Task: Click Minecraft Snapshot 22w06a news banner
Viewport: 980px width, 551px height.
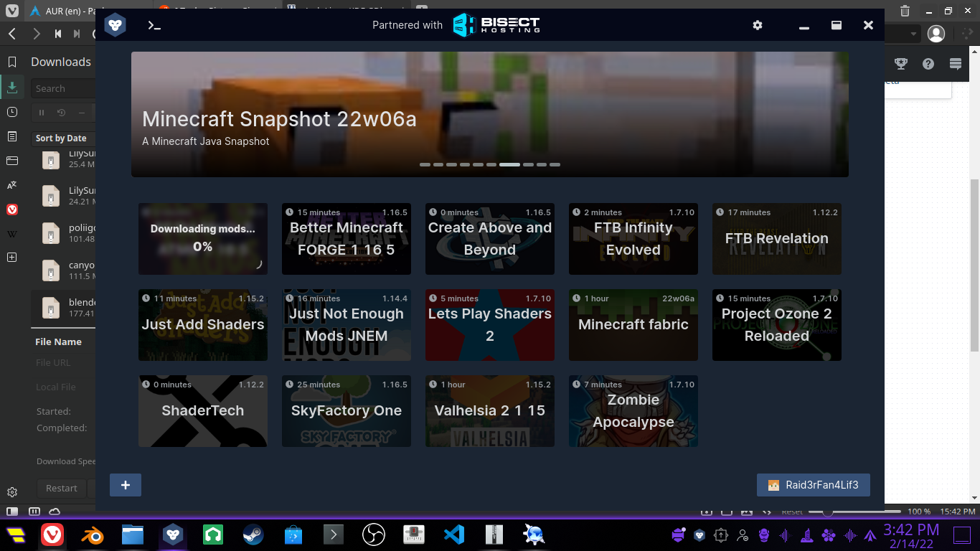Action: point(490,114)
